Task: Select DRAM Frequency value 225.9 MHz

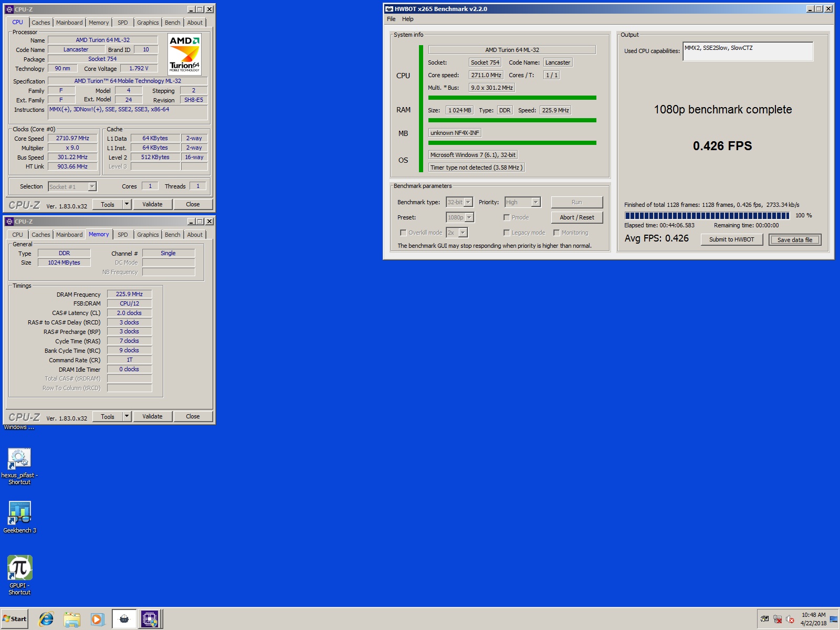Action: (129, 294)
